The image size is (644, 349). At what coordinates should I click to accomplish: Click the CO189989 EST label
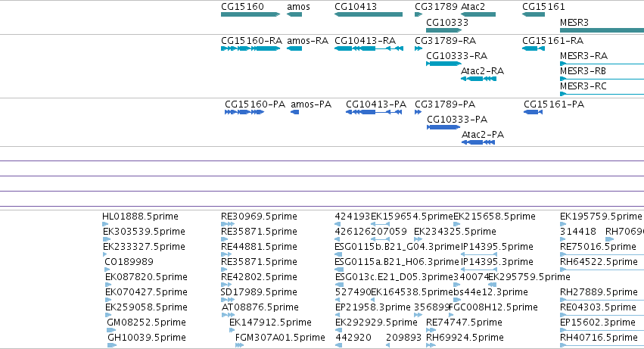click(x=129, y=262)
